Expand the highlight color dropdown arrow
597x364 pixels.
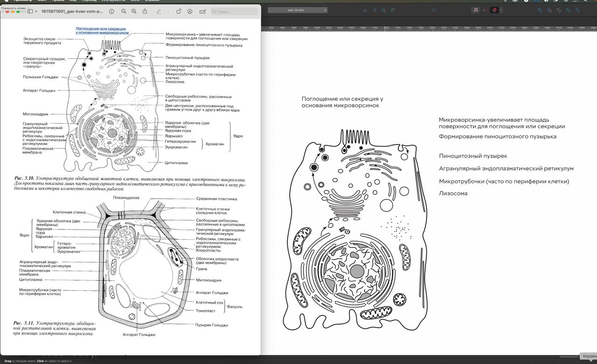tap(168, 11)
